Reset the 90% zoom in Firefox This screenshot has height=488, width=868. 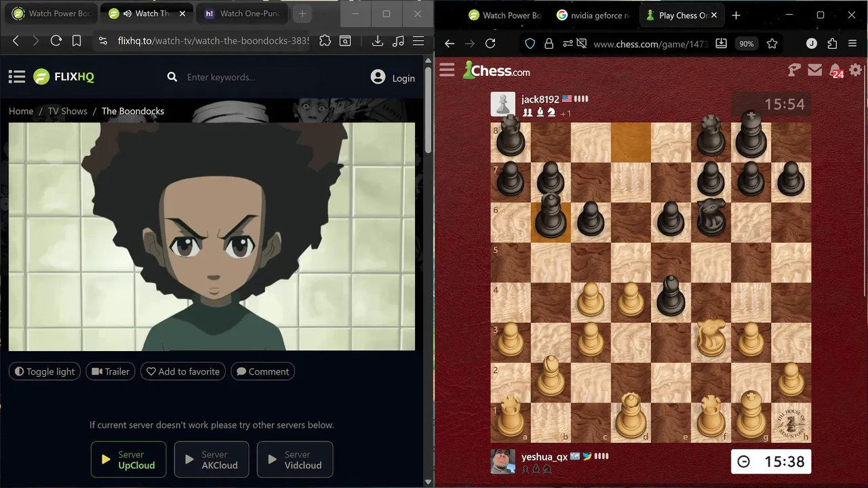(x=746, y=43)
